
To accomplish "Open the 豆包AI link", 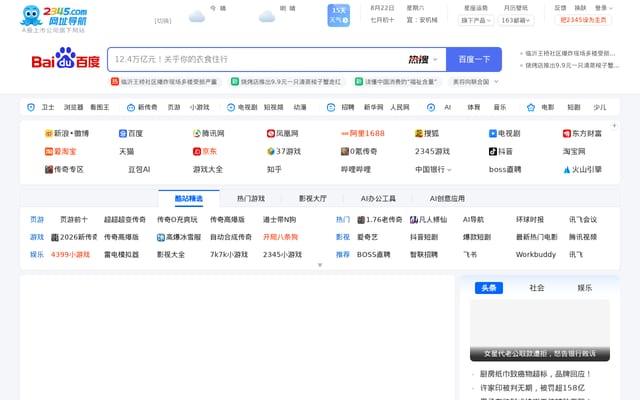I will click(x=139, y=169).
